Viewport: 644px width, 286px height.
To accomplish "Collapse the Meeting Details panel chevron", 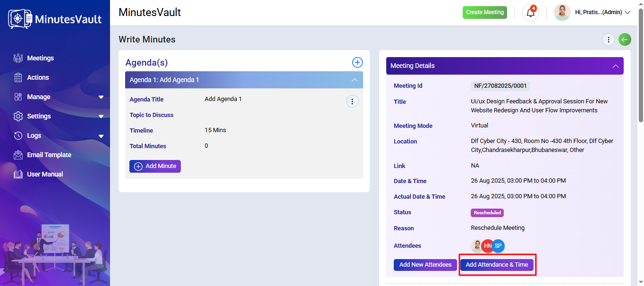I will 616,66.
